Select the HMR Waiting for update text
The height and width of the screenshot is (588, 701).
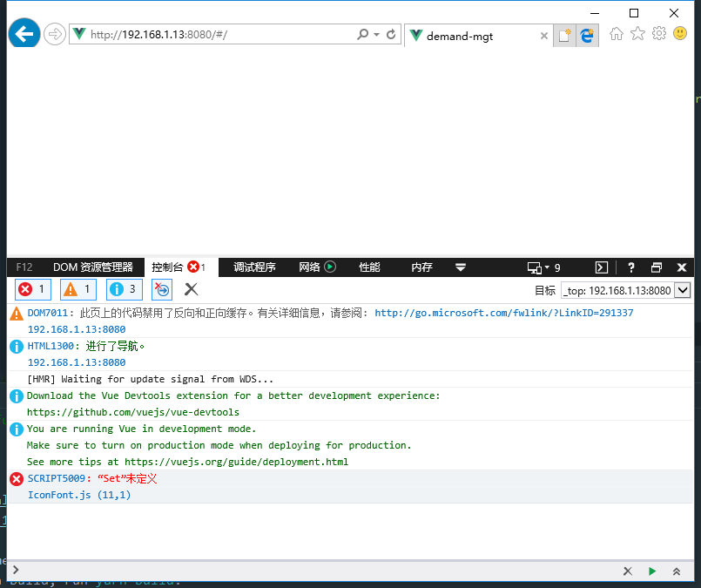coord(150,379)
